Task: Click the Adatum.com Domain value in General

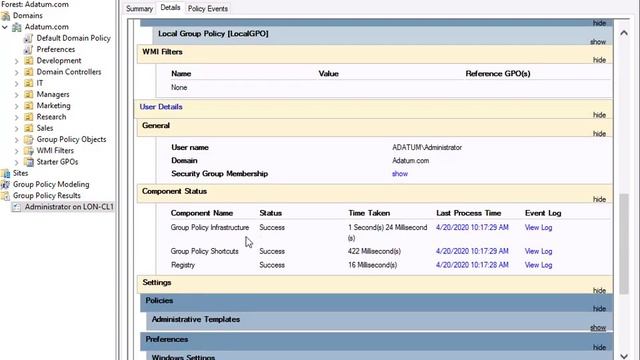Action: click(411, 161)
